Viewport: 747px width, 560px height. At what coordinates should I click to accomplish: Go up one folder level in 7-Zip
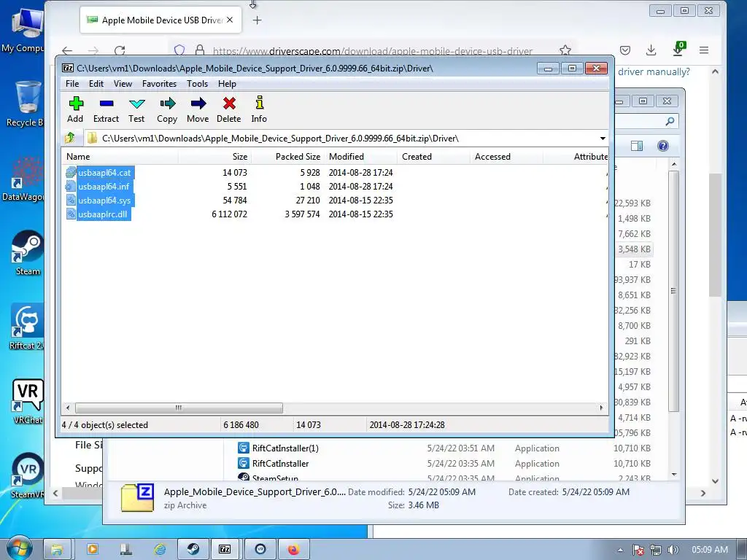click(x=70, y=138)
